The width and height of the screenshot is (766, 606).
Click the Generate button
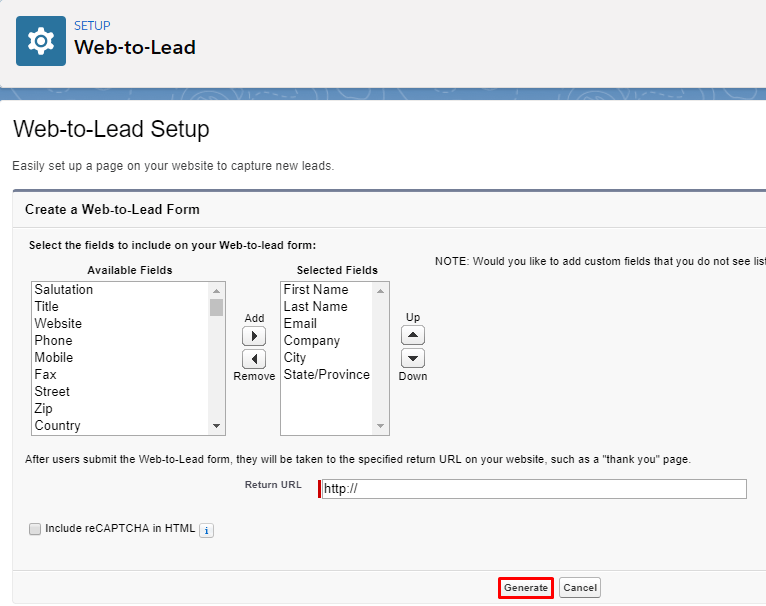525,588
